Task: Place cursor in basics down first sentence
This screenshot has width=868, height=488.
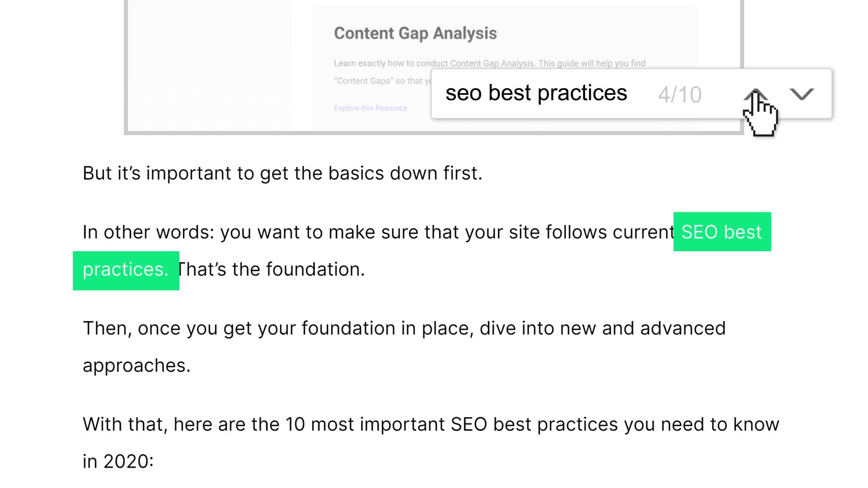Action: (x=283, y=174)
